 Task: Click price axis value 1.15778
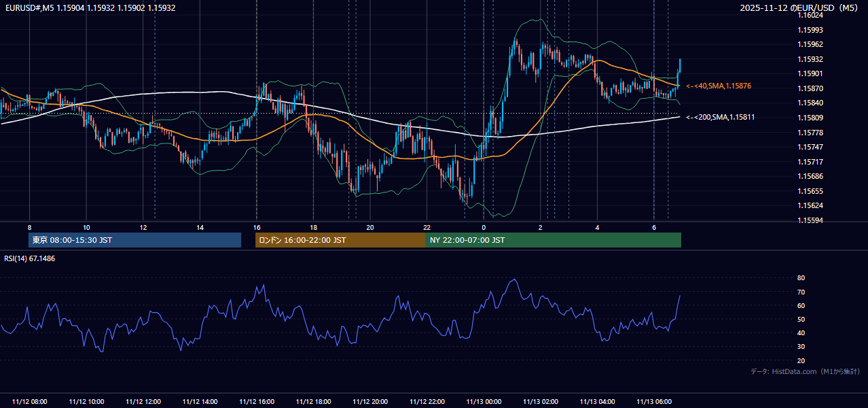810,133
